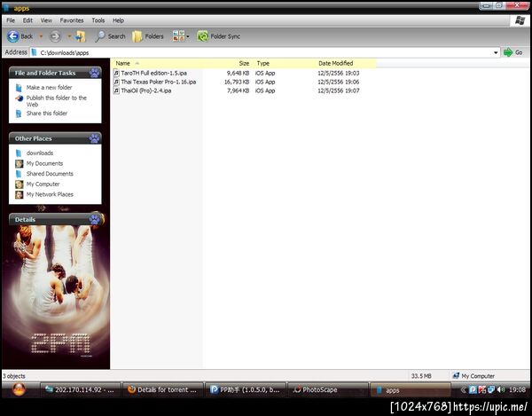This screenshot has height=416, width=532.
Task: Open the Tools menu
Action: (98, 20)
